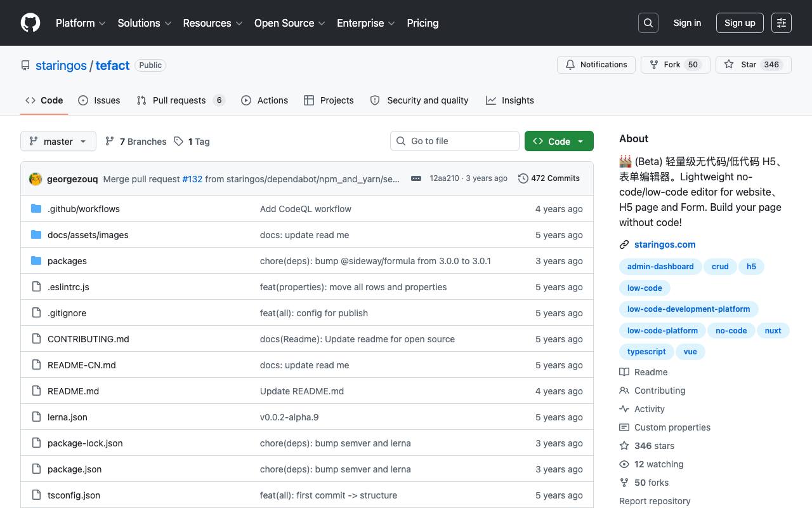The width and height of the screenshot is (812, 508).
Task: Click the Report repository link
Action: [655, 501]
